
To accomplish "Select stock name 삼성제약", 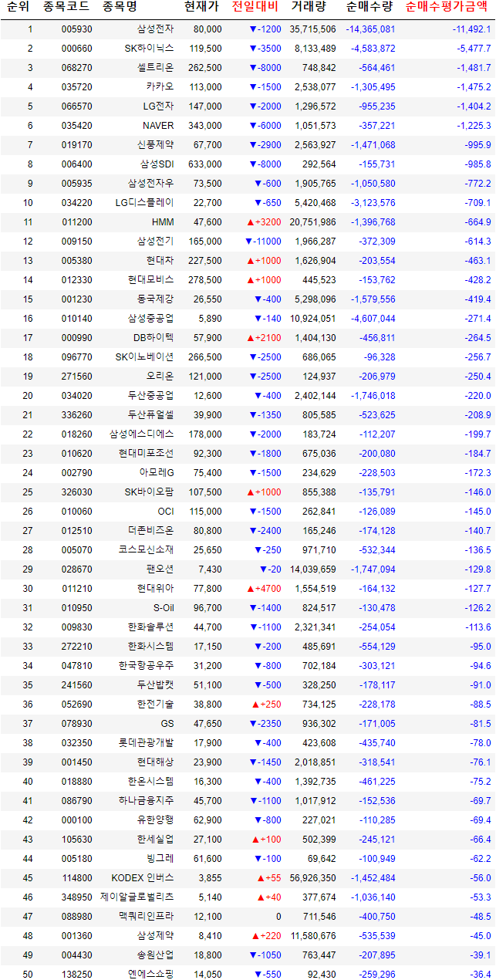I will point(157,936).
